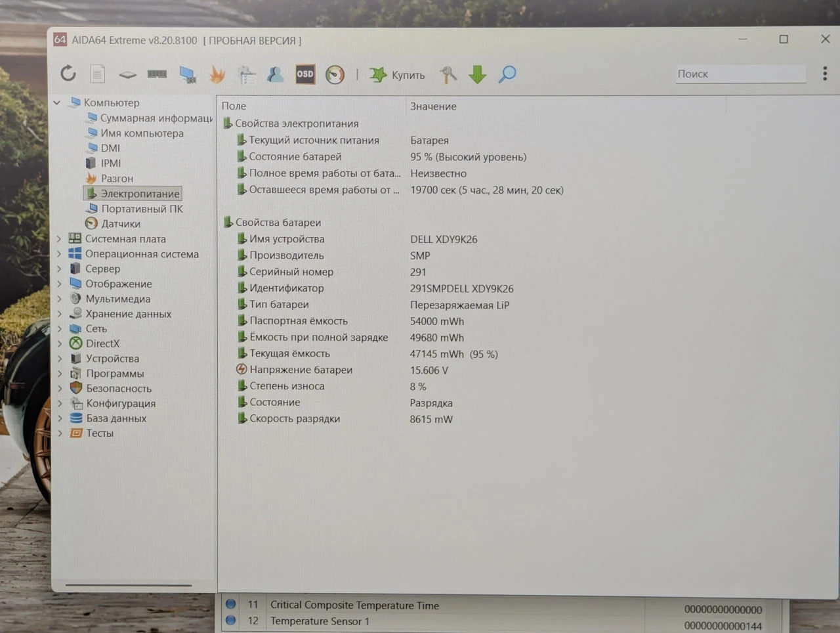This screenshot has width=840, height=633.
Task: Expand the Хранение данных node
Action: point(59,314)
